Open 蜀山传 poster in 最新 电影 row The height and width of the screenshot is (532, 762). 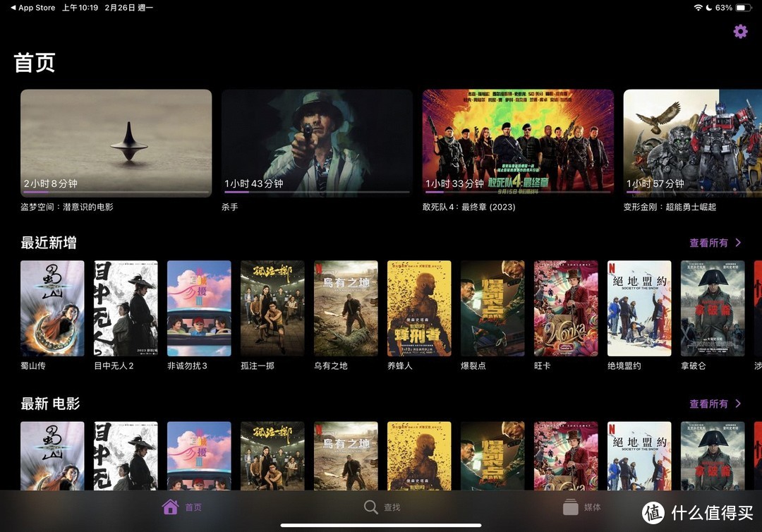pyautogui.click(x=52, y=456)
